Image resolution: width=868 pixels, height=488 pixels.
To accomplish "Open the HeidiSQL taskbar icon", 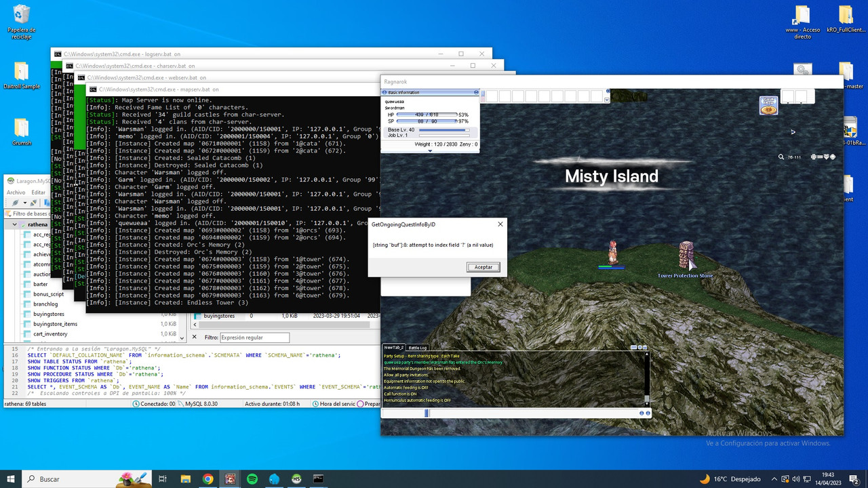I will pyautogui.click(x=296, y=479).
